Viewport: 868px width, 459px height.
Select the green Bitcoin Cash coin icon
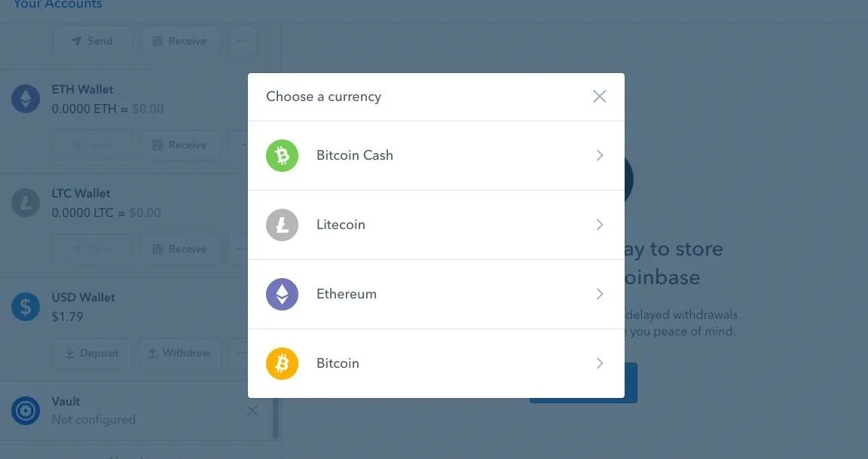(x=282, y=155)
